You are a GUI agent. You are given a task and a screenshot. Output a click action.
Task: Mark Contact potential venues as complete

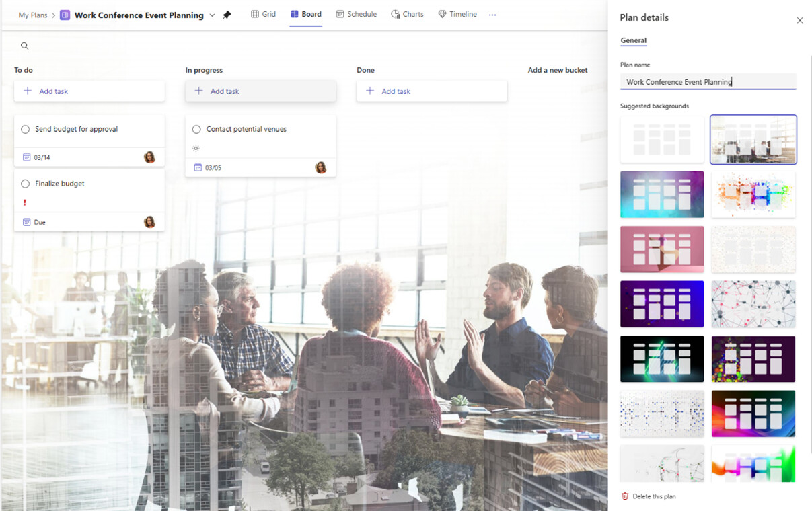[196, 129]
